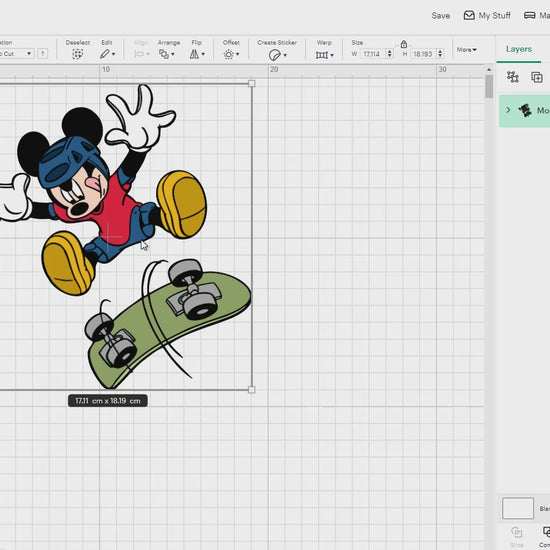Image resolution: width=550 pixels, height=550 pixels.
Task: Open the Warp dropdown
Action: (x=324, y=55)
